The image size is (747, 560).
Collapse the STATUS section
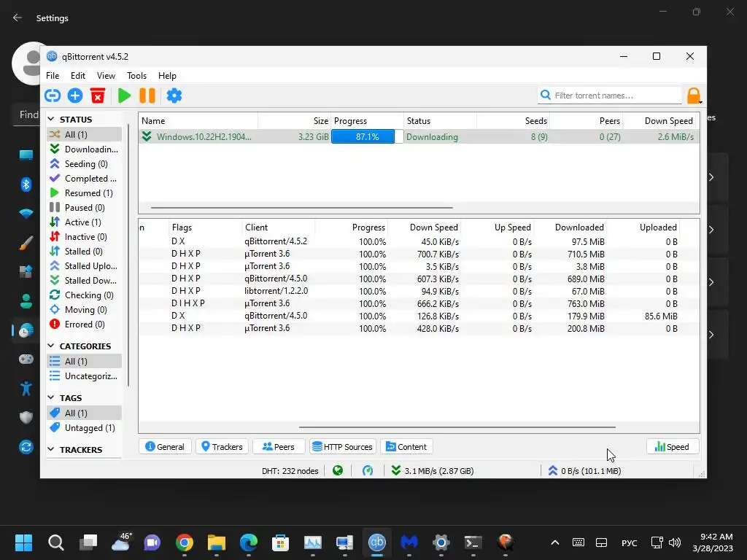[x=51, y=119]
